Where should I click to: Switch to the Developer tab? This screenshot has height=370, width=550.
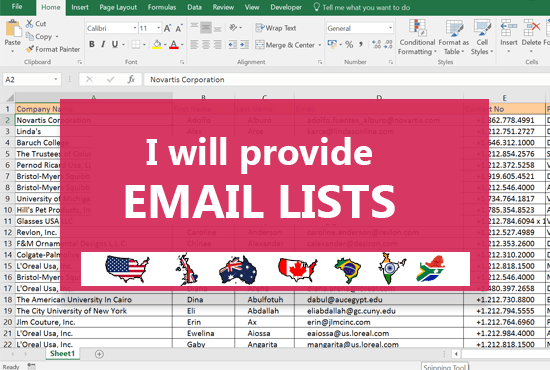click(x=286, y=7)
